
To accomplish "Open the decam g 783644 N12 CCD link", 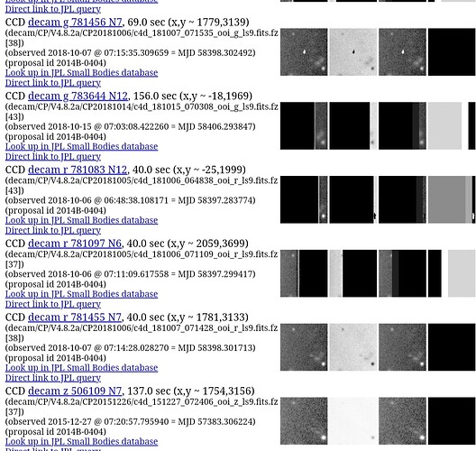I will click(78, 96).
